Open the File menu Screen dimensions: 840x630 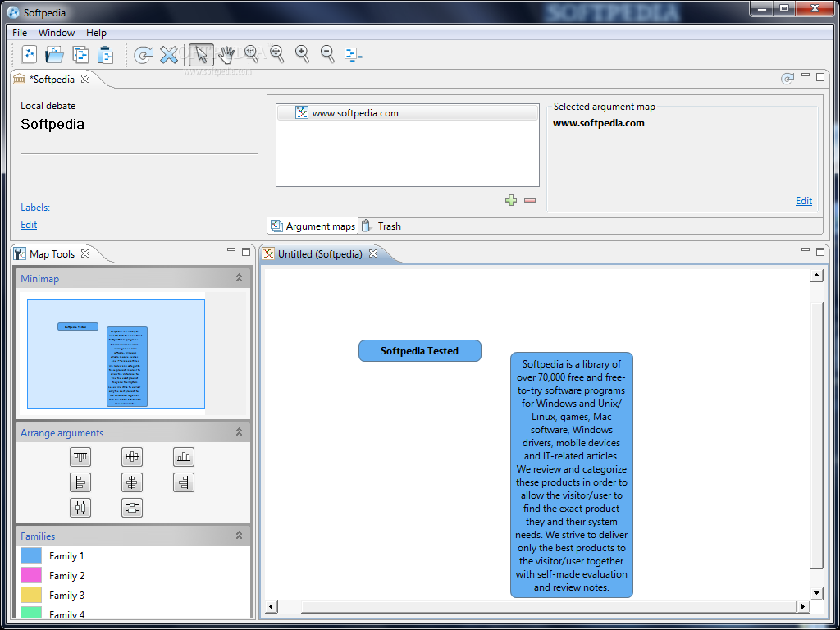20,33
